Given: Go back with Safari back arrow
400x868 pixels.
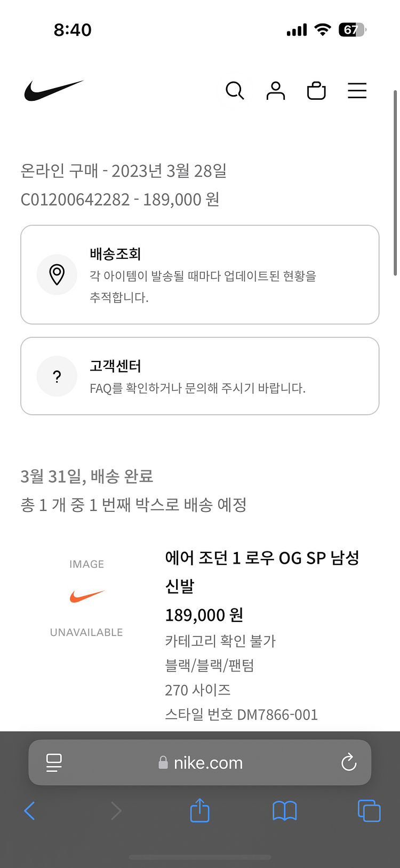Looking at the screenshot, I should point(30,811).
